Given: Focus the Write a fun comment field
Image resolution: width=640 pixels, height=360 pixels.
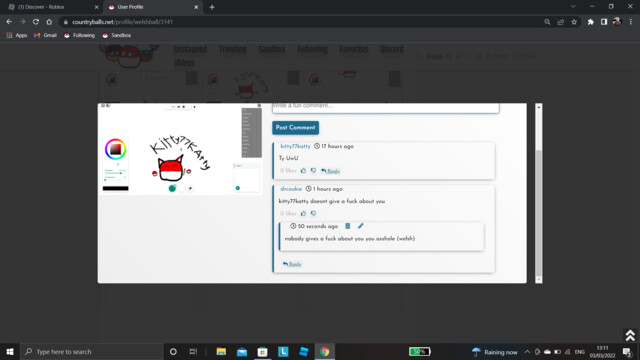Looking at the screenshot, I should (386, 107).
